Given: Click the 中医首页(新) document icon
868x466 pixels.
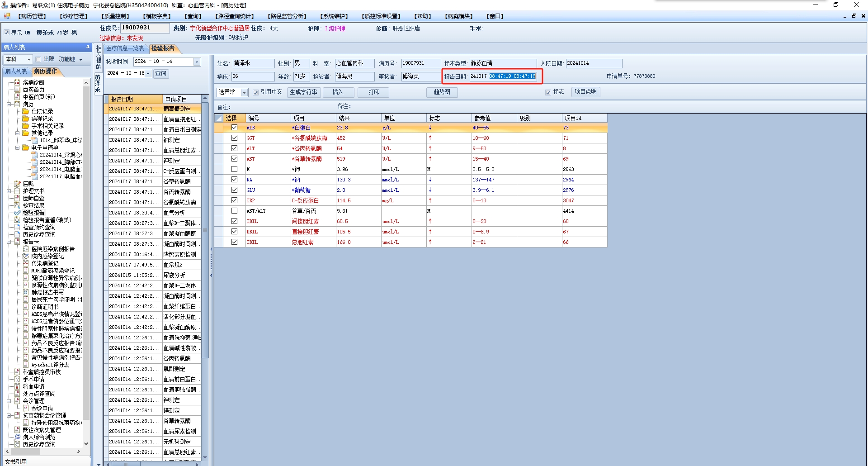Looking at the screenshot, I should pyautogui.click(x=17, y=97).
